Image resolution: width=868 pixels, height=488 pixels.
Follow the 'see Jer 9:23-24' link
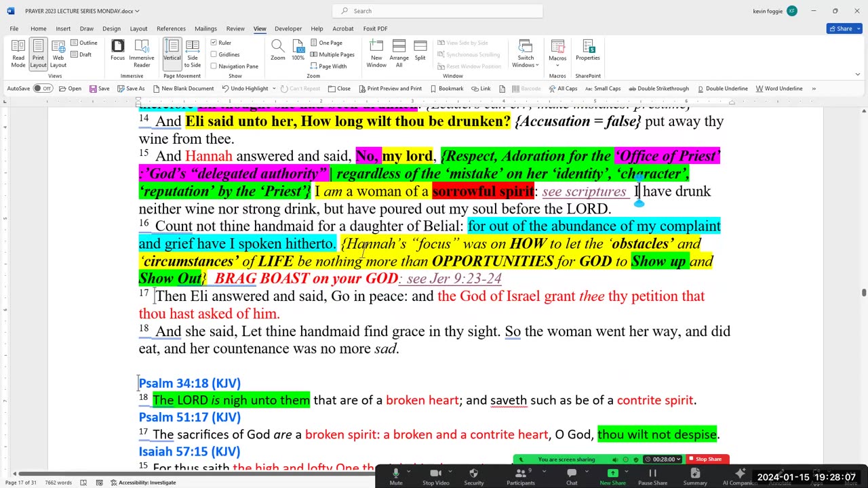[453, 279]
